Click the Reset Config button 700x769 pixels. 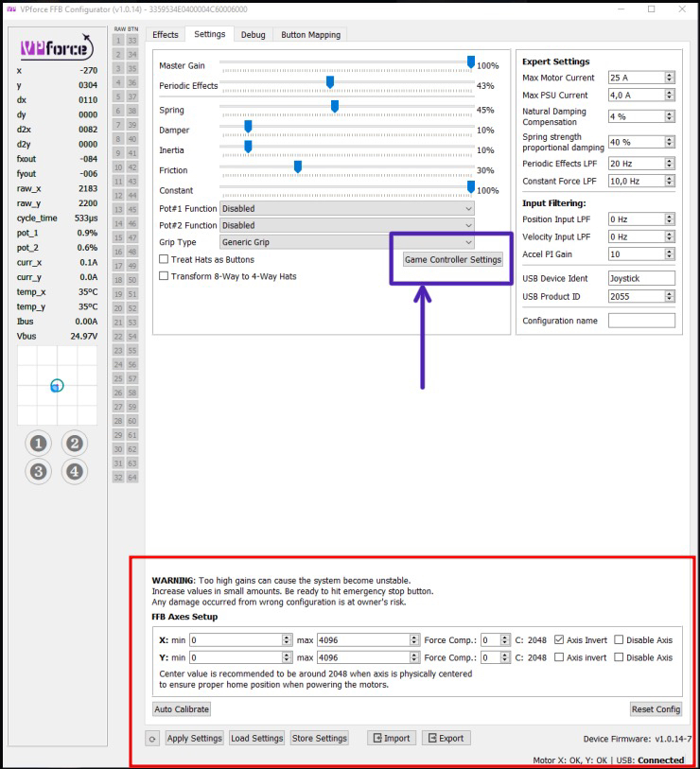point(656,709)
